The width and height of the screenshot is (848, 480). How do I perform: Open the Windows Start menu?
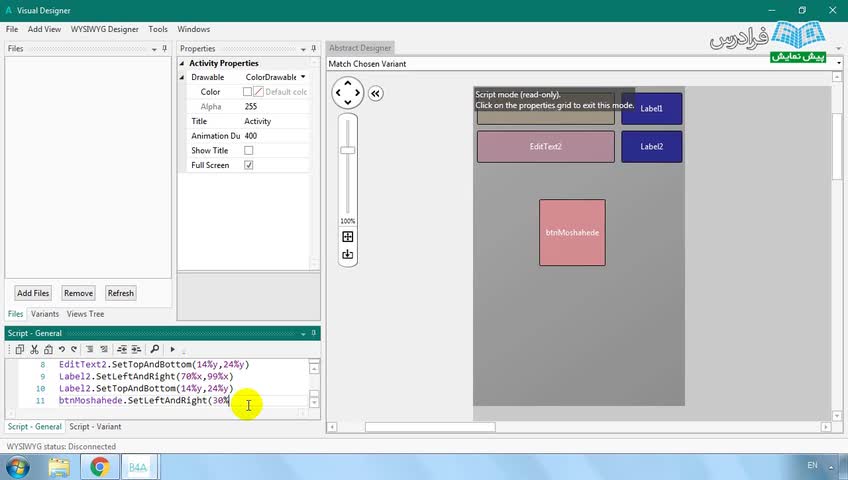[x=17, y=466]
